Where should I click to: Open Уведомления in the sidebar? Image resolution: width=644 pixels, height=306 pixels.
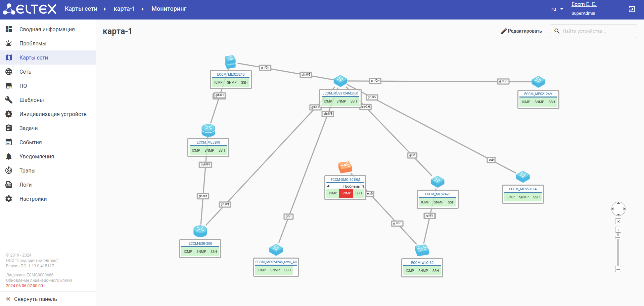click(x=48, y=156)
